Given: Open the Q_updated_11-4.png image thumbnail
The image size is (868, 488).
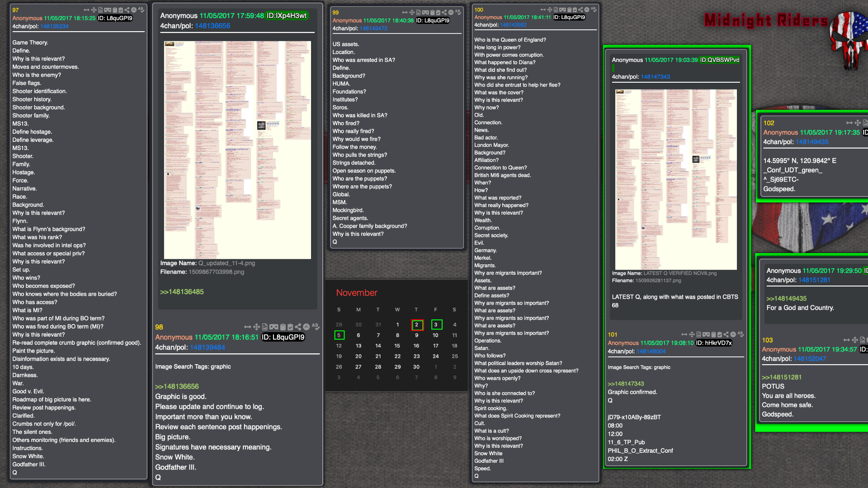Looking at the screenshot, I should tap(237, 150).
